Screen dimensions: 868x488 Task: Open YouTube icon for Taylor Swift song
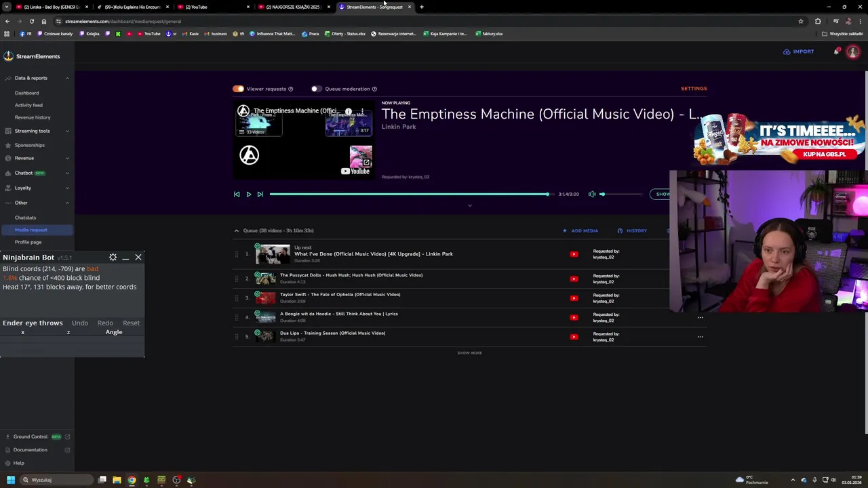[574, 298]
